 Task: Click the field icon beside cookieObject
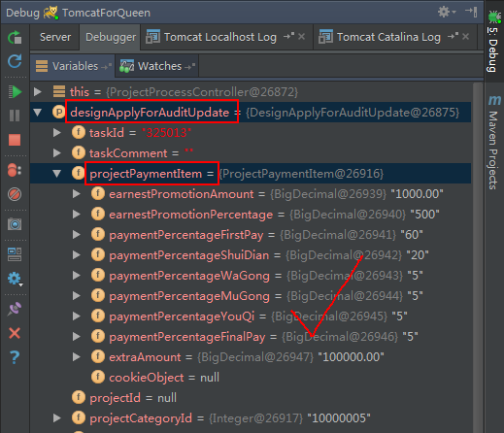(x=98, y=378)
